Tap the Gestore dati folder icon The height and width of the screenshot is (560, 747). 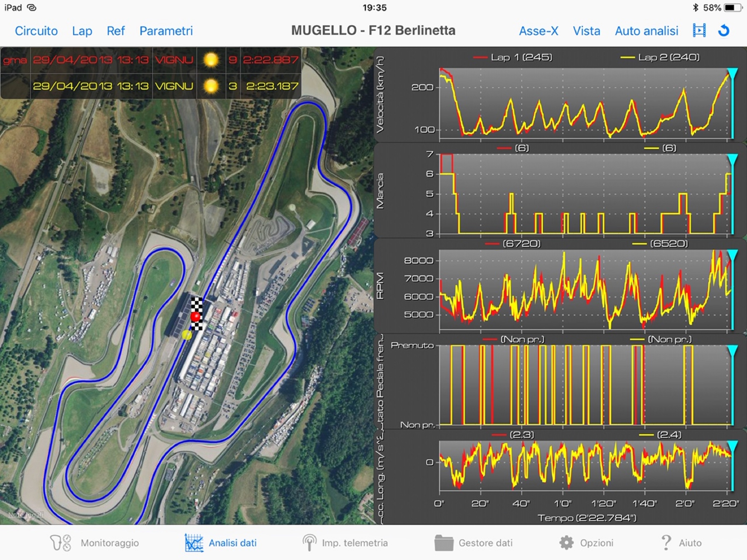coord(444,543)
